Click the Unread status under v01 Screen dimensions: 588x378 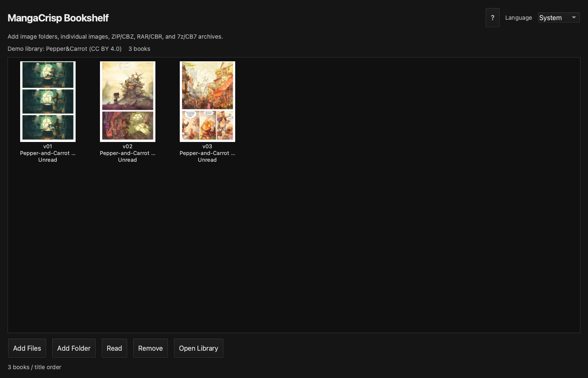(x=48, y=160)
